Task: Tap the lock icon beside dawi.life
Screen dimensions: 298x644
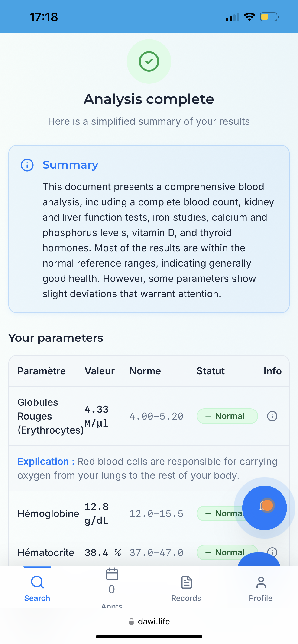Action: click(131, 622)
